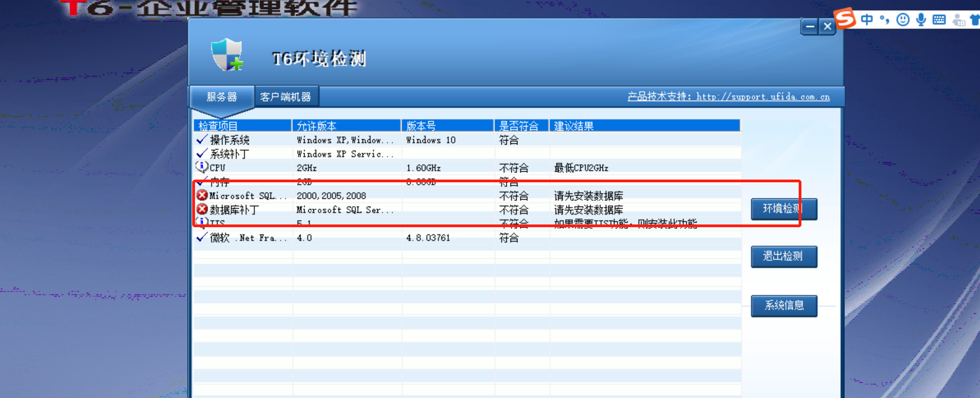980x398 pixels.
Task: Sort by the 是否符合 column header
Action: coord(521,126)
